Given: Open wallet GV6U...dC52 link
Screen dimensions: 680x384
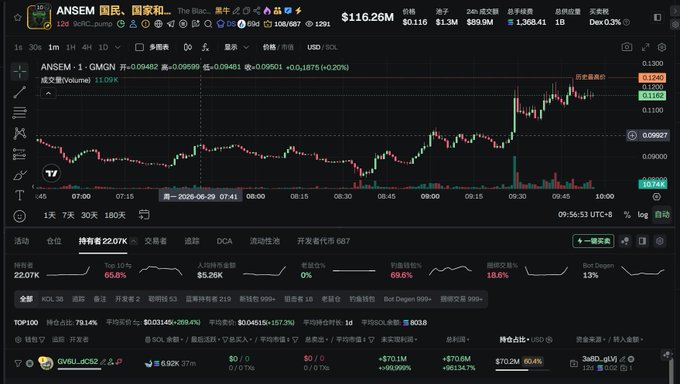Looking at the screenshot, I should point(78,361).
